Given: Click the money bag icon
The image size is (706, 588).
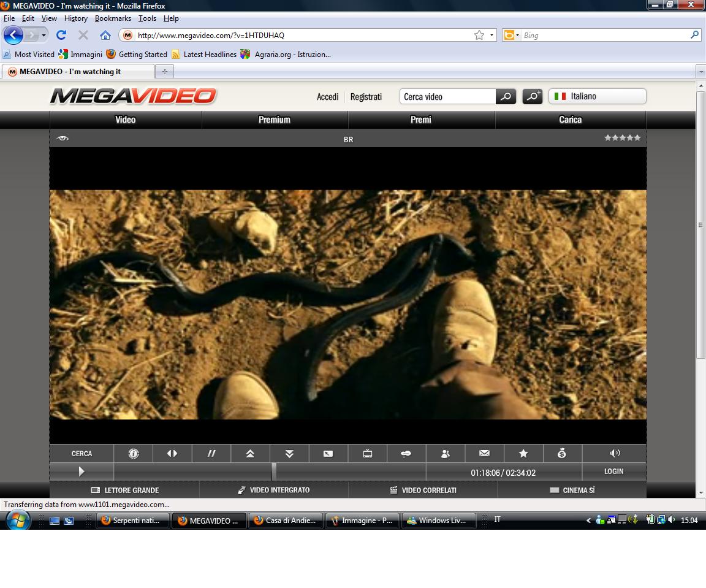Looking at the screenshot, I should [562, 454].
